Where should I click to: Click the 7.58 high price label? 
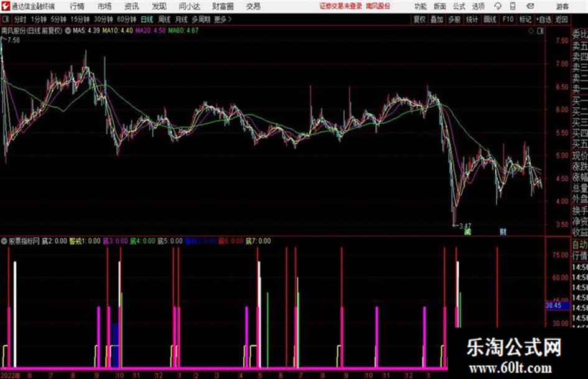[14, 40]
